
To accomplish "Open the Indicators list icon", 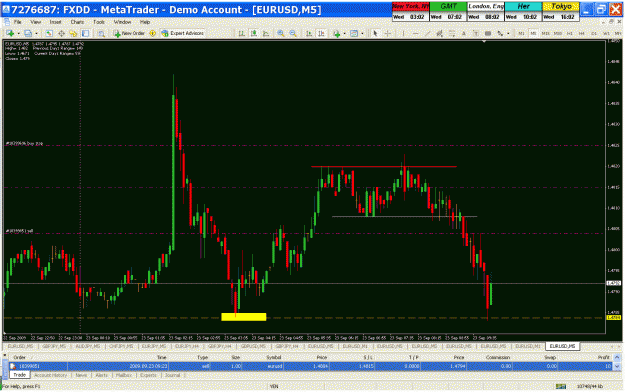I will point(337,33).
